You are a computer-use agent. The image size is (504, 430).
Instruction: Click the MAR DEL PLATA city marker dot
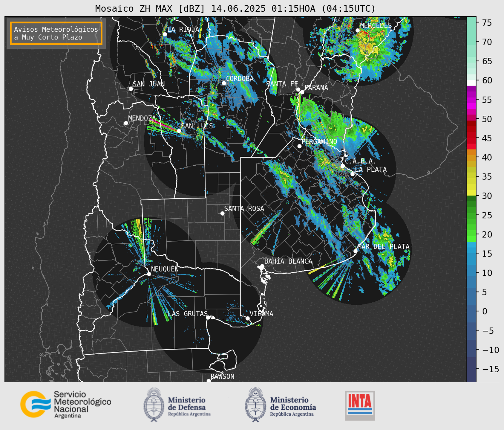click(x=356, y=251)
